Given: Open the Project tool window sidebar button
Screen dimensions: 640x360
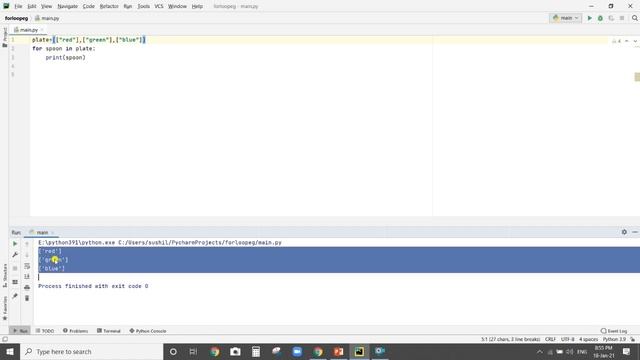Looking at the screenshot, I should [4, 38].
